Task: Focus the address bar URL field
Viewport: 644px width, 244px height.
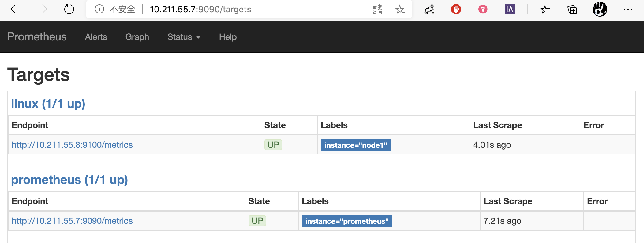Action: 200,9
